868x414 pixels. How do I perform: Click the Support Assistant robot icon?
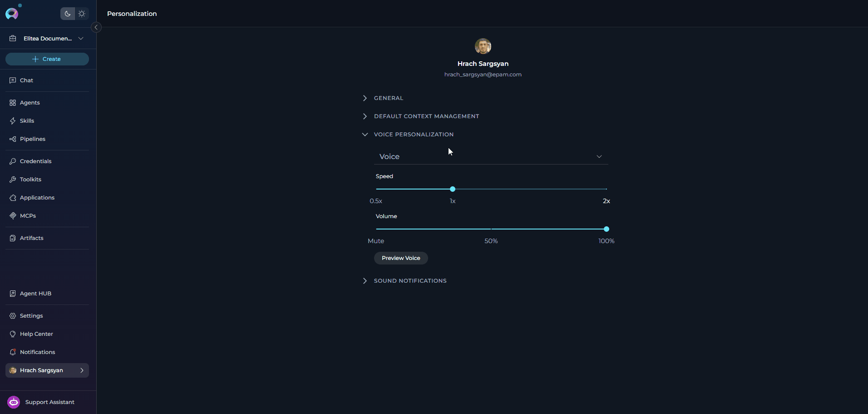tap(14, 402)
